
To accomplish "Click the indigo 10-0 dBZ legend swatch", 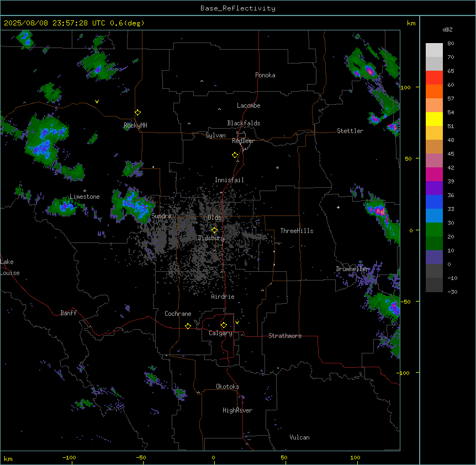I will 434,257.
